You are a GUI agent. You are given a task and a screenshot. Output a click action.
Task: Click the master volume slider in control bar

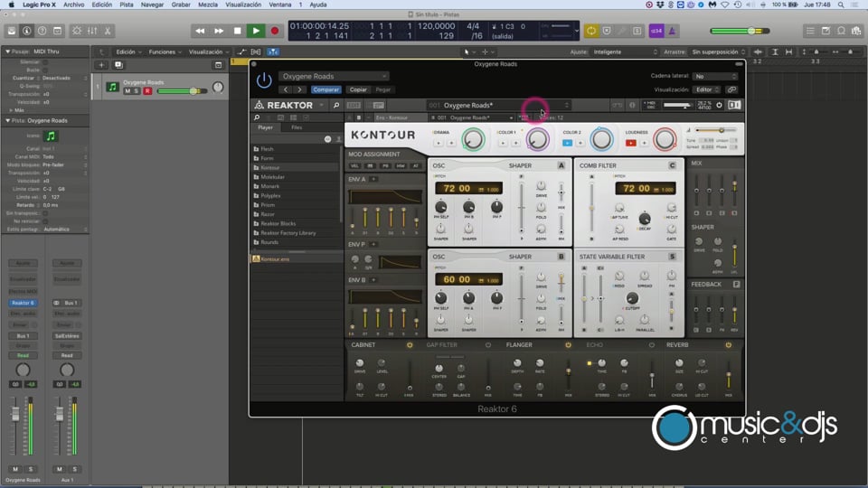740,31
